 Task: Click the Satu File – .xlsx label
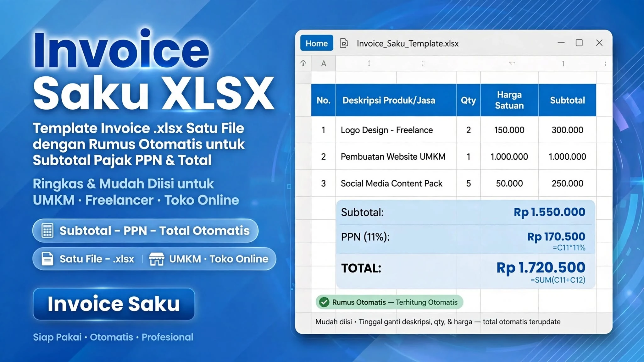pyautogui.click(x=97, y=259)
